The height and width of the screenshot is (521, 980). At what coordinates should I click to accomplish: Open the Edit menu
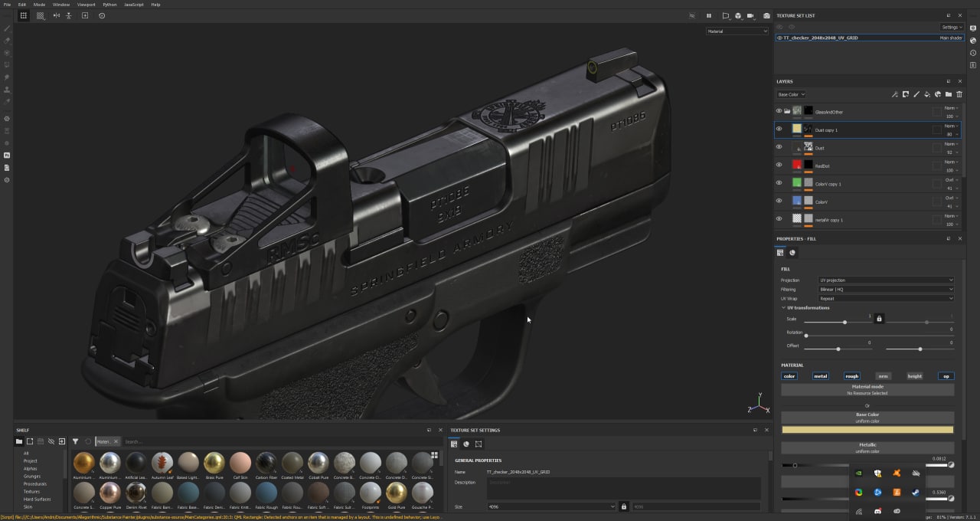(22, 5)
